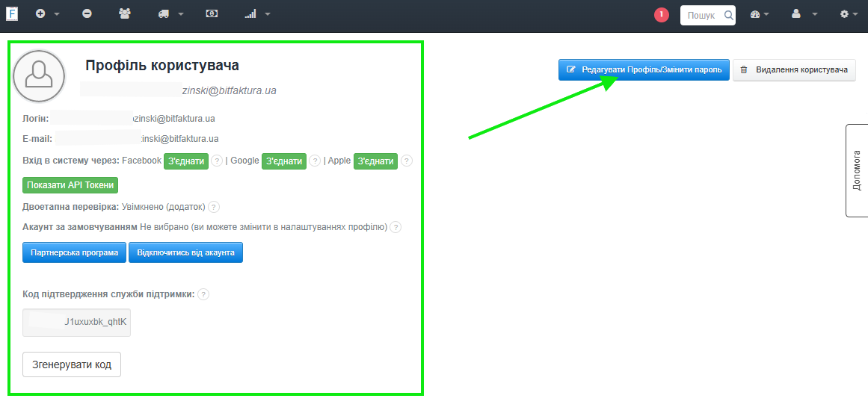The image size is (868, 419).
Task: Click the Профіль користувача heading
Action: [x=162, y=65]
